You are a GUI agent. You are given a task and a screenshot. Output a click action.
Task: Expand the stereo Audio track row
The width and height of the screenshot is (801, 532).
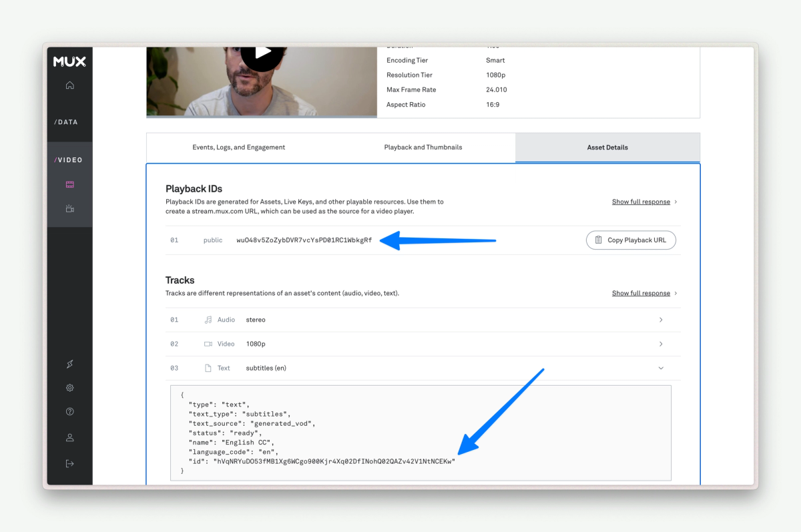[x=661, y=320]
